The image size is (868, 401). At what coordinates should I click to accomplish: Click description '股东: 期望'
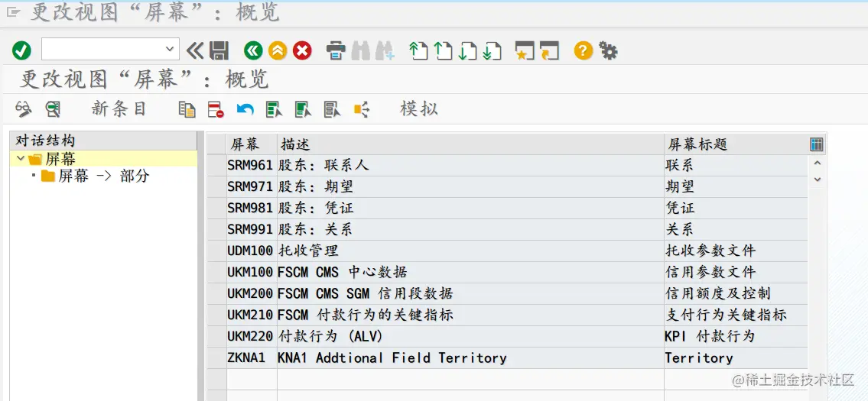tap(316, 187)
